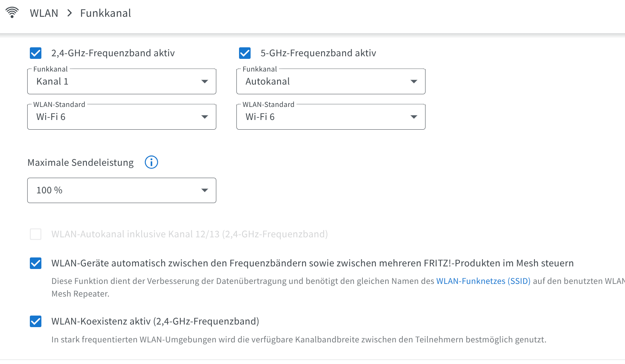Open the Maximale Sendeleistung info icon
The image size is (625, 364).
click(x=151, y=162)
